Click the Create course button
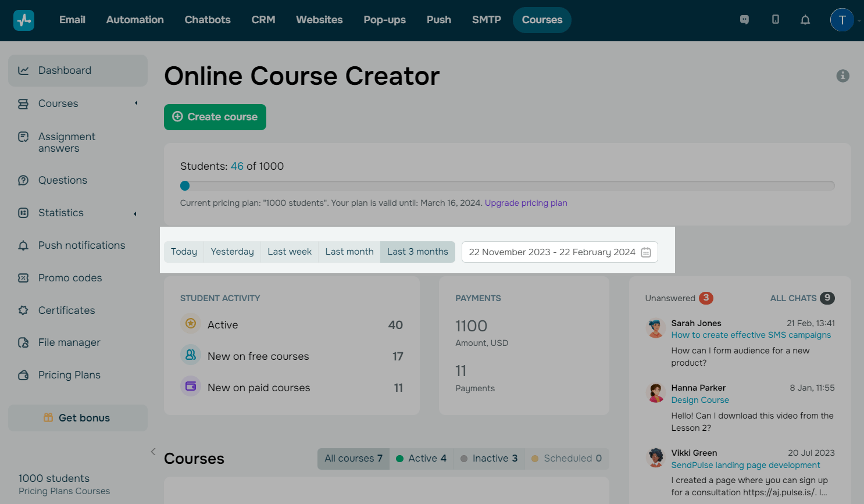Viewport: 864px width, 504px height. (215, 117)
